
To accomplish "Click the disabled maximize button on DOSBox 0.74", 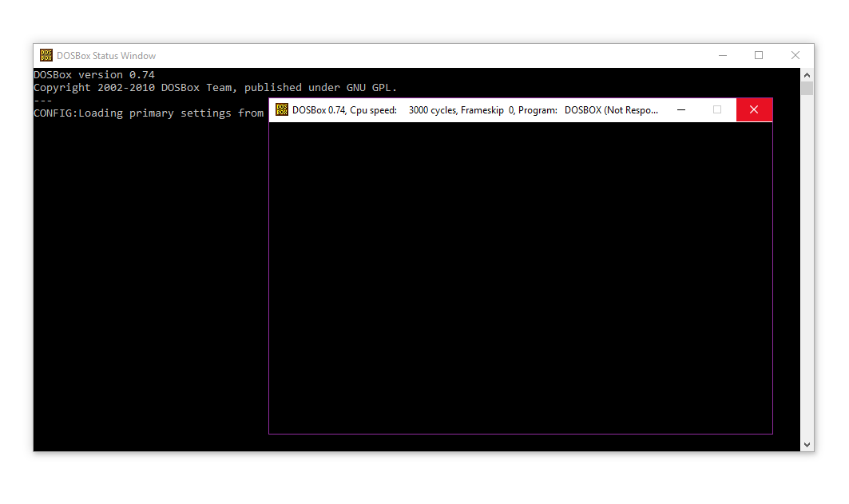I will click(717, 110).
